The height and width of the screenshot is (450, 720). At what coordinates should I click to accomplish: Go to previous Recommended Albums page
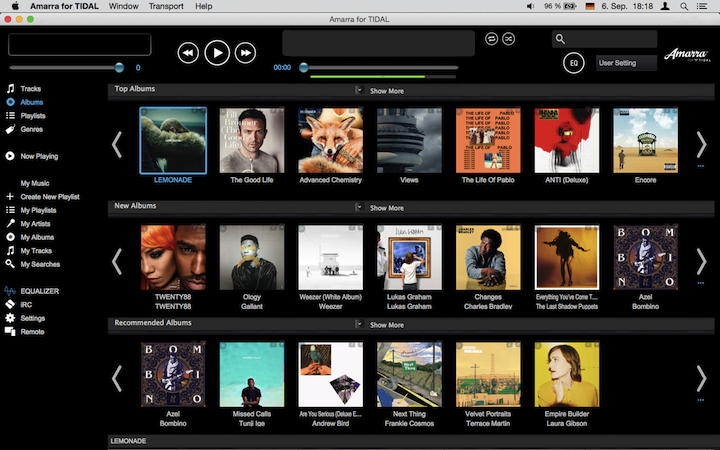click(117, 379)
